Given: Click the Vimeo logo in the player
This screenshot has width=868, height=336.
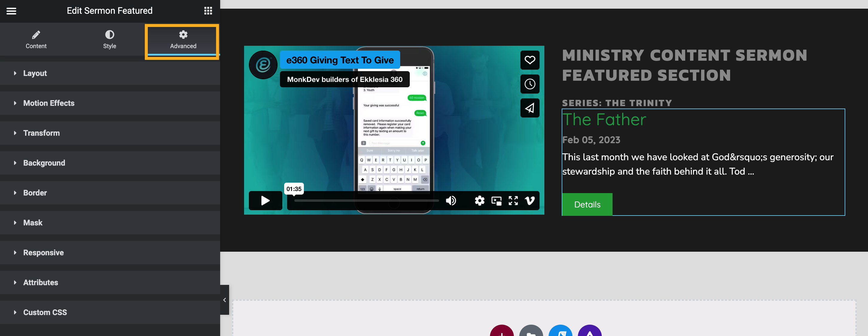Looking at the screenshot, I should [530, 201].
